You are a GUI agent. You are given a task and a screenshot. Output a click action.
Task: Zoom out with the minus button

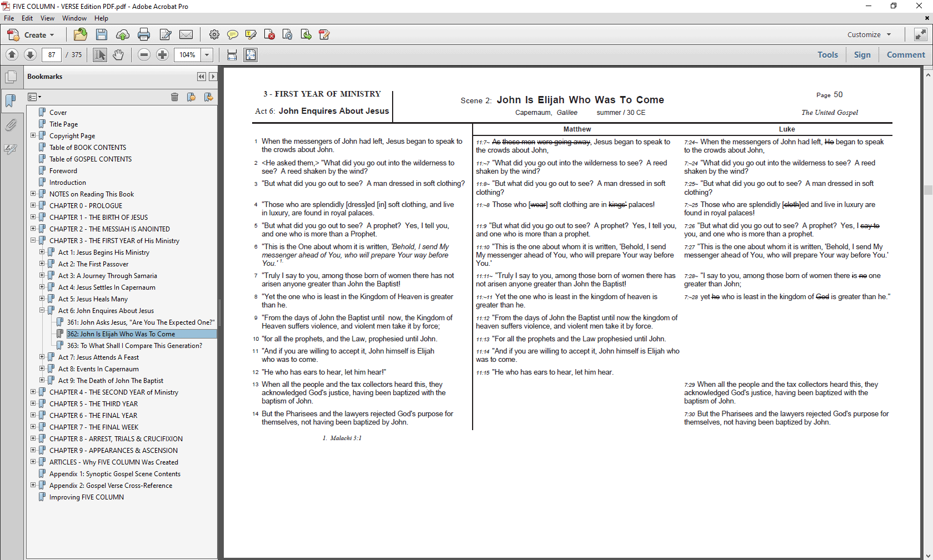(144, 54)
